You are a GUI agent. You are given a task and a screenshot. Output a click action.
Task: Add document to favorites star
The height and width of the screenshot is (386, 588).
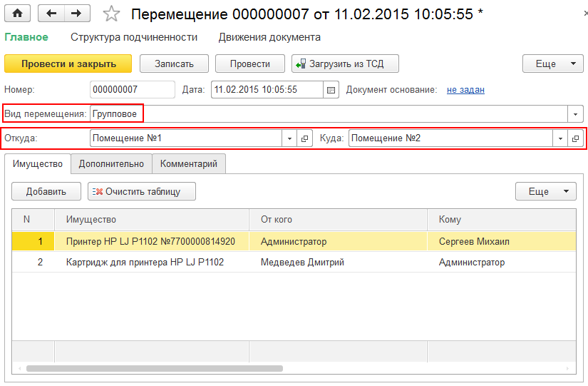(x=111, y=14)
